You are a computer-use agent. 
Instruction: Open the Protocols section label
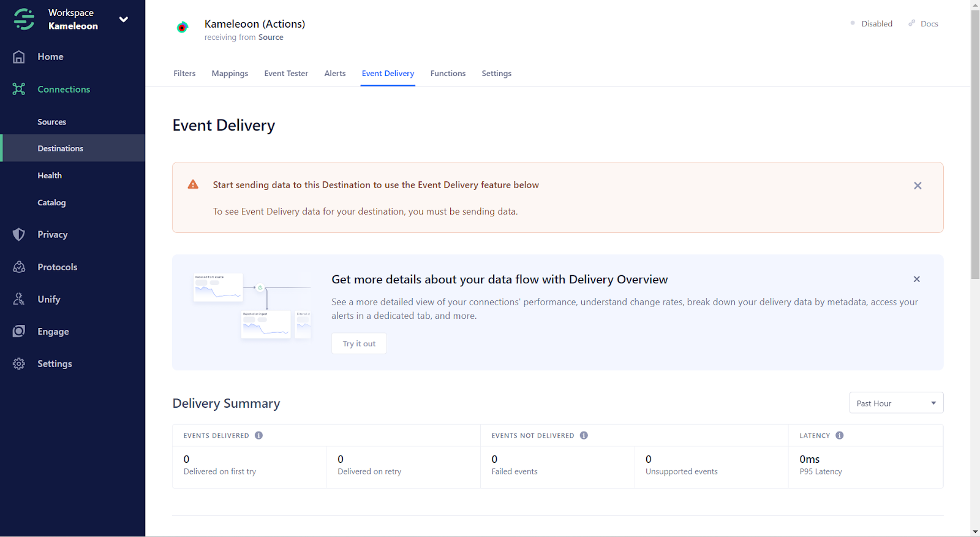pos(58,267)
